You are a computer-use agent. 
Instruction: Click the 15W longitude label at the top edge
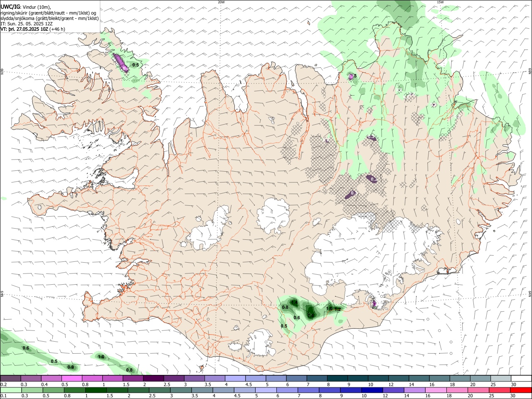[440, 2]
